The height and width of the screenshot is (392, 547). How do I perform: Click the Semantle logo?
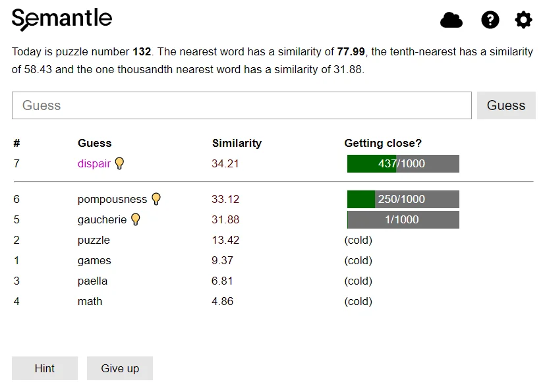pyautogui.click(x=62, y=20)
